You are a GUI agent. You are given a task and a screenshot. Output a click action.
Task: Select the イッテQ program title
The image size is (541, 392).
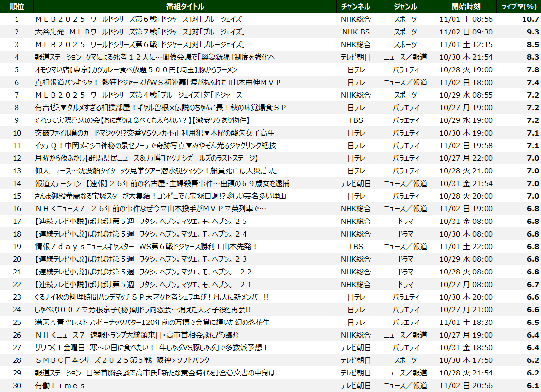tap(156, 146)
